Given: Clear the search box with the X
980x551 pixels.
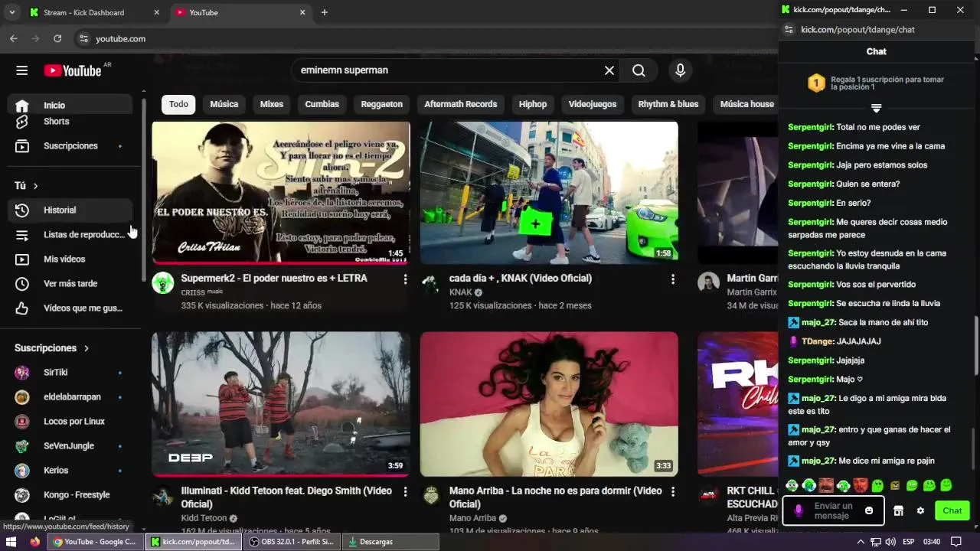Looking at the screenshot, I should tap(609, 70).
